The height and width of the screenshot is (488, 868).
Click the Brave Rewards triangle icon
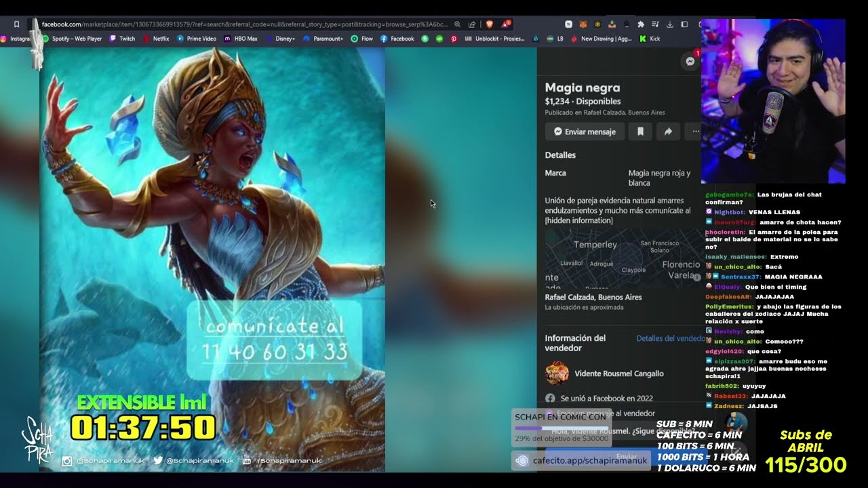click(x=506, y=24)
